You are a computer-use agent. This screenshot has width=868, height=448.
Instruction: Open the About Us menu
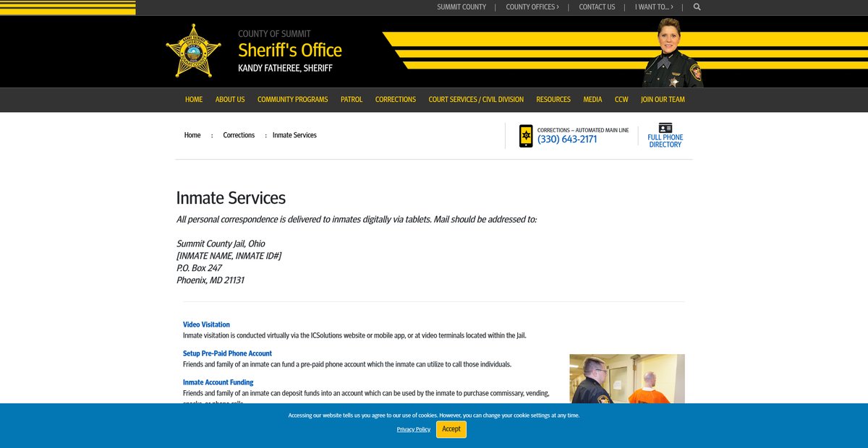230,100
